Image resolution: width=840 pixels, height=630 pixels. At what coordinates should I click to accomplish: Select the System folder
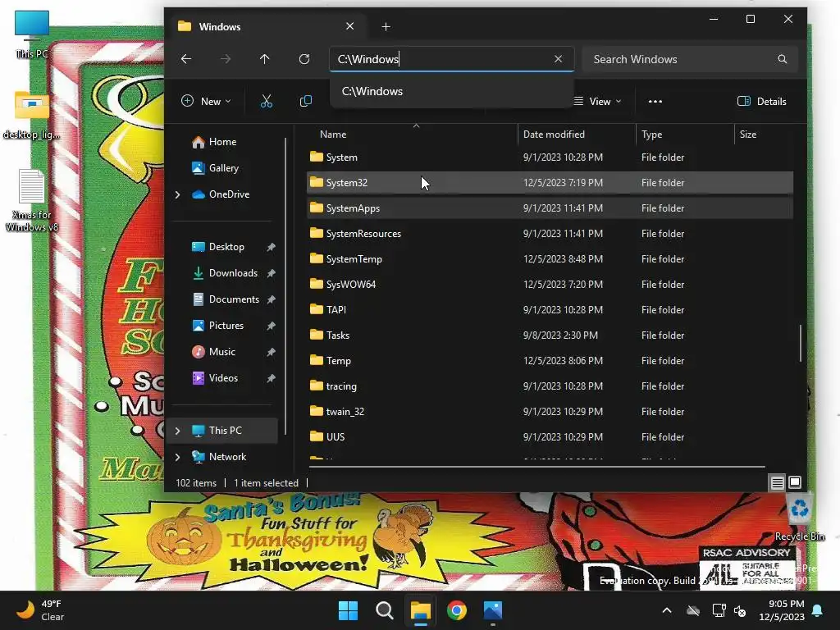pyautogui.click(x=550, y=157)
